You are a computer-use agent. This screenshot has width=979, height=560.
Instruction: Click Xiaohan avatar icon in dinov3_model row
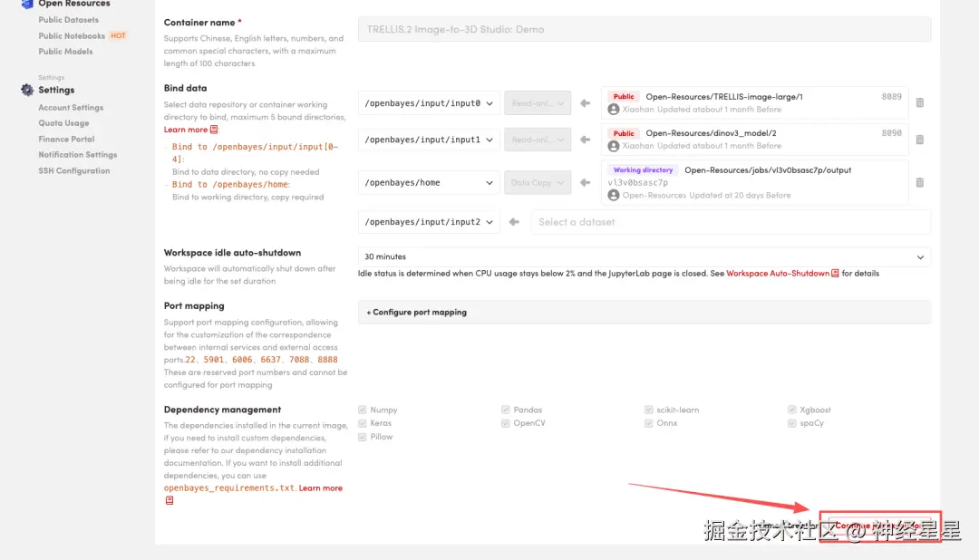[614, 146]
